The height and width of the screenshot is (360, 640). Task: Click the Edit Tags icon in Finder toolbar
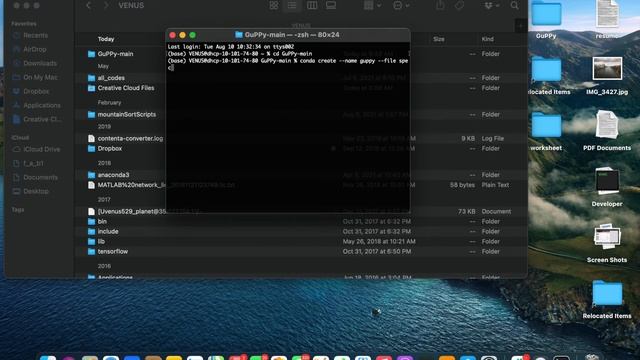460,5
